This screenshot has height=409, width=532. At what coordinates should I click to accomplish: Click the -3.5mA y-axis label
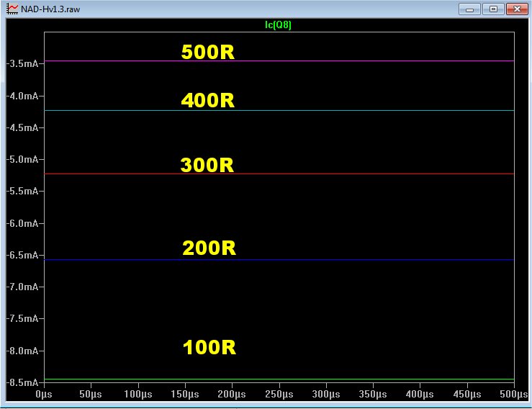tap(22, 64)
